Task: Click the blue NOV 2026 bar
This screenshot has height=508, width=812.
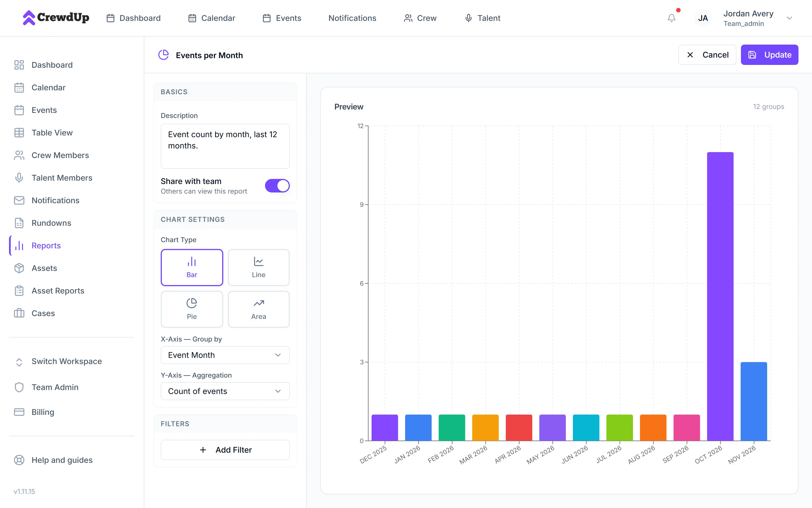Action: click(x=754, y=401)
